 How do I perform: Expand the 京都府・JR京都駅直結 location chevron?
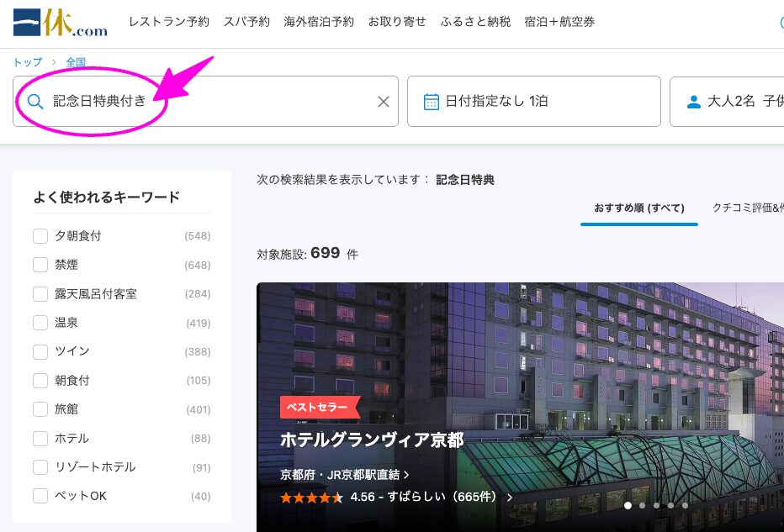tap(406, 475)
